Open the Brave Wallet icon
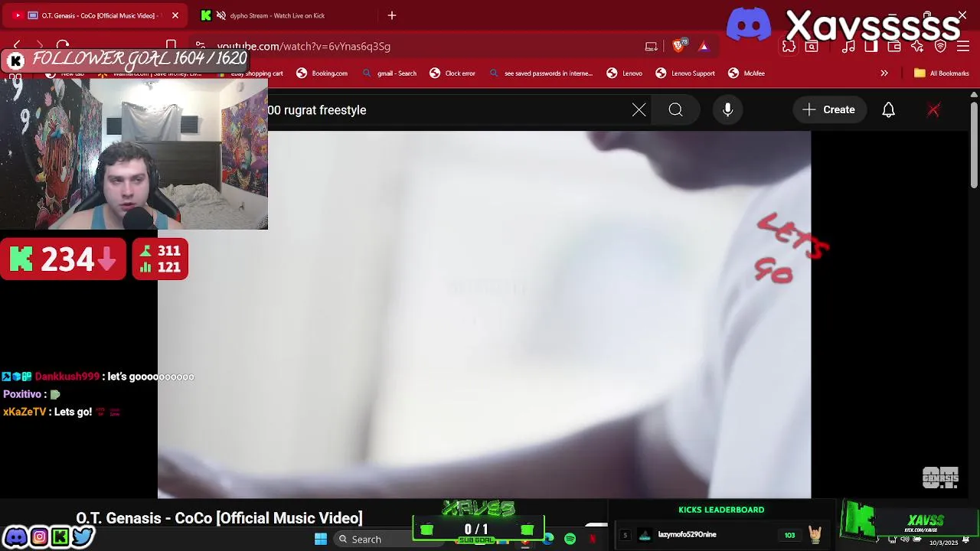Screen dimensions: 980x551 coord(894,47)
